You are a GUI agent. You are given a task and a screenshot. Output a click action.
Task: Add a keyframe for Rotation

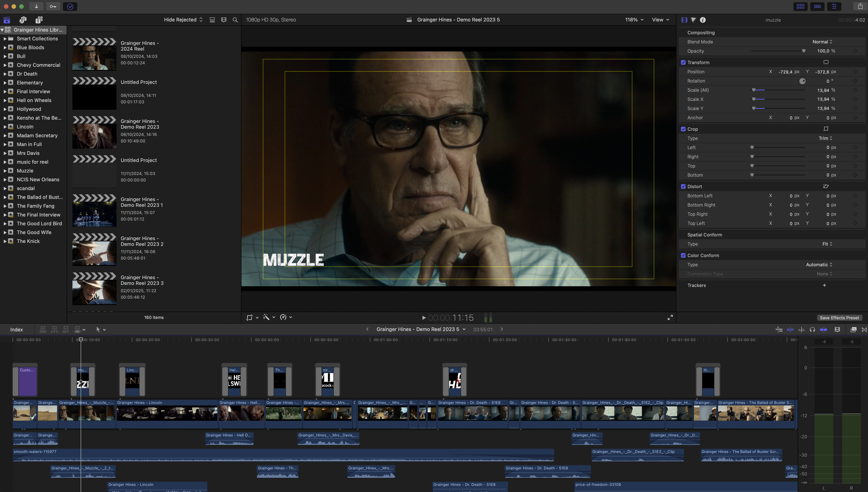click(x=855, y=81)
